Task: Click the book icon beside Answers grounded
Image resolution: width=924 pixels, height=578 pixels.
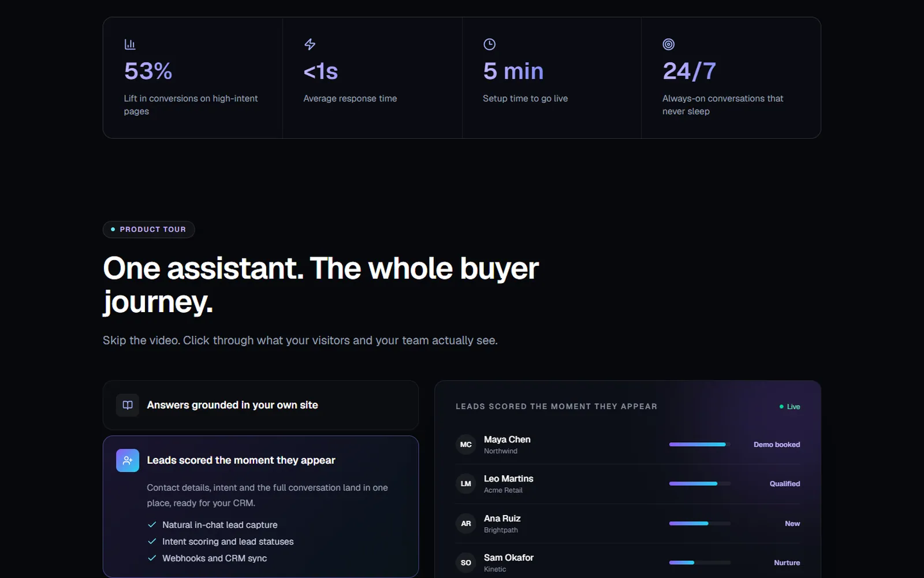Action: pyautogui.click(x=128, y=405)
